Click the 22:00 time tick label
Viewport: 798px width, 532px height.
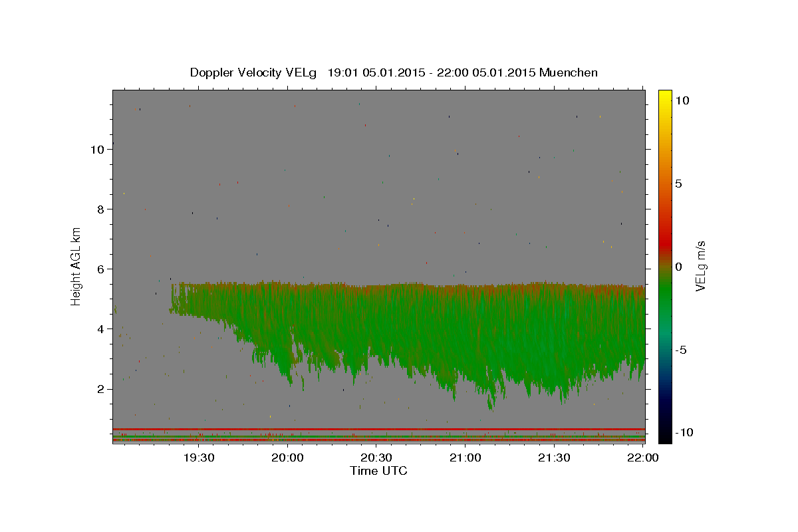point(643,458)
